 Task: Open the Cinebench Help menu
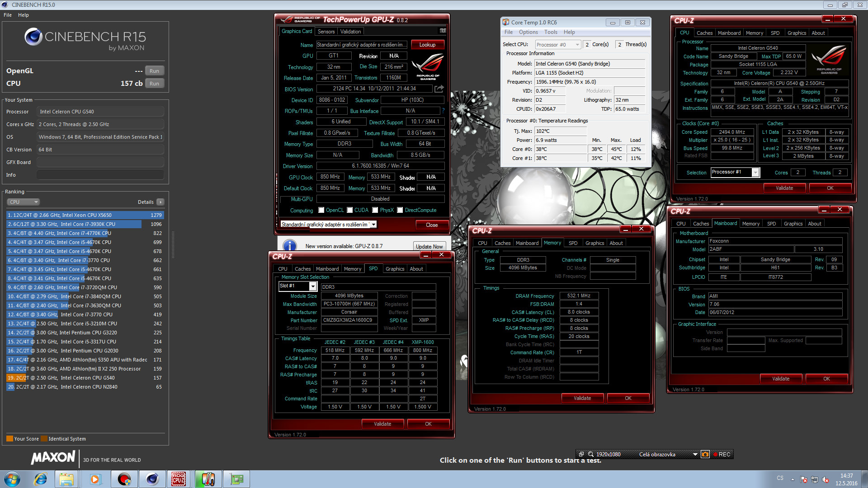coord(24,15)
